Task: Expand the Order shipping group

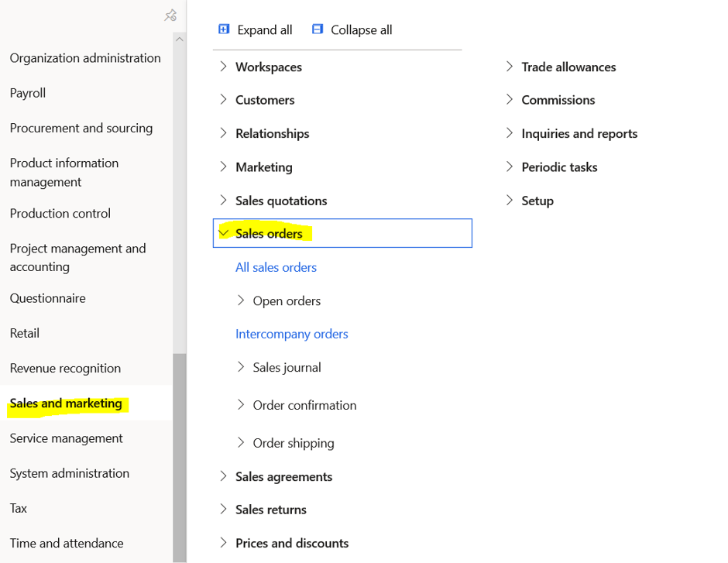Action: pyautogui.click(x=241, y=443)
